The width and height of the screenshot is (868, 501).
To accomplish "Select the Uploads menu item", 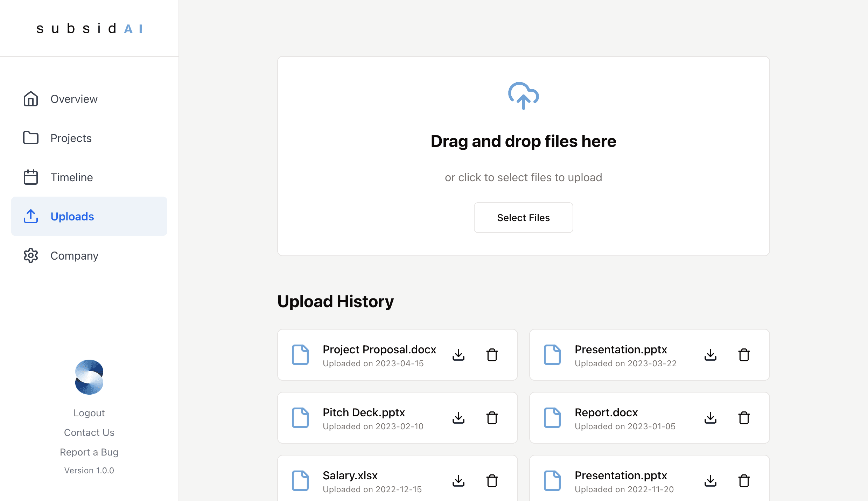I will click(x=89, y=216).
